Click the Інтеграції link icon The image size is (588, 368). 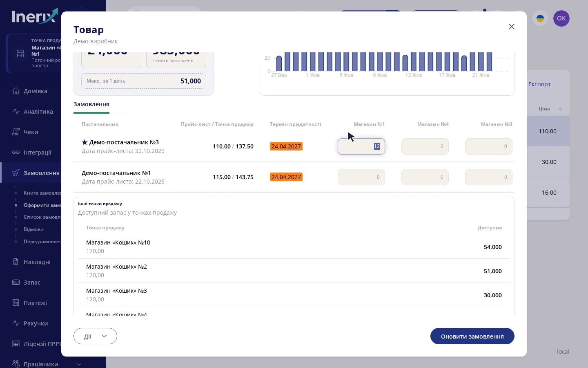(16, 152)
